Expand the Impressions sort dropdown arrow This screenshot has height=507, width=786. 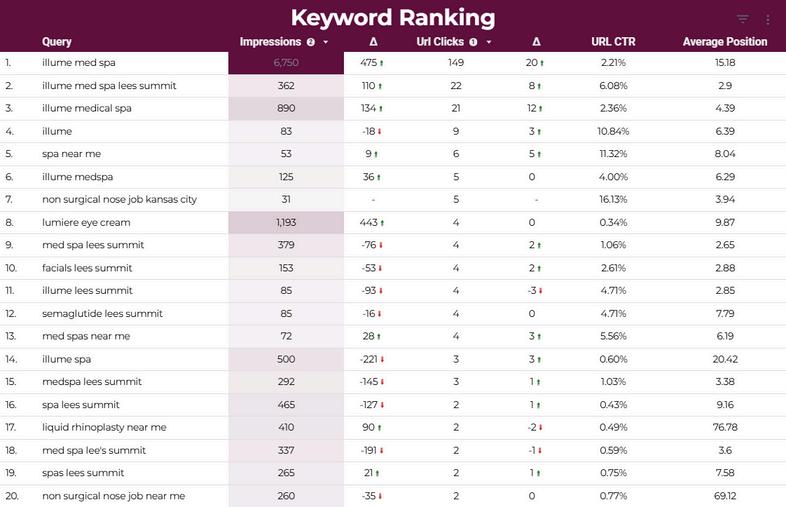pos(326,42)
